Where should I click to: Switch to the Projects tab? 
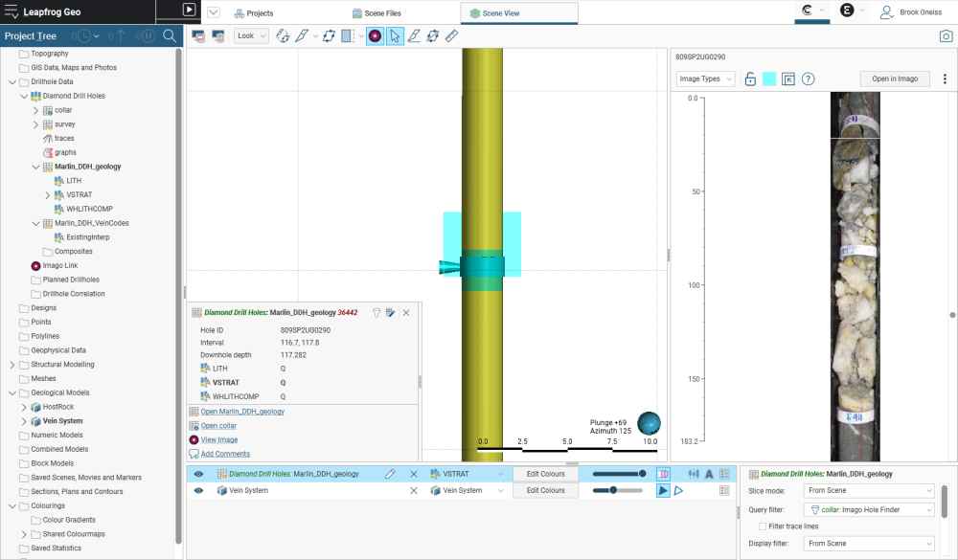click(x=254, y=13)
